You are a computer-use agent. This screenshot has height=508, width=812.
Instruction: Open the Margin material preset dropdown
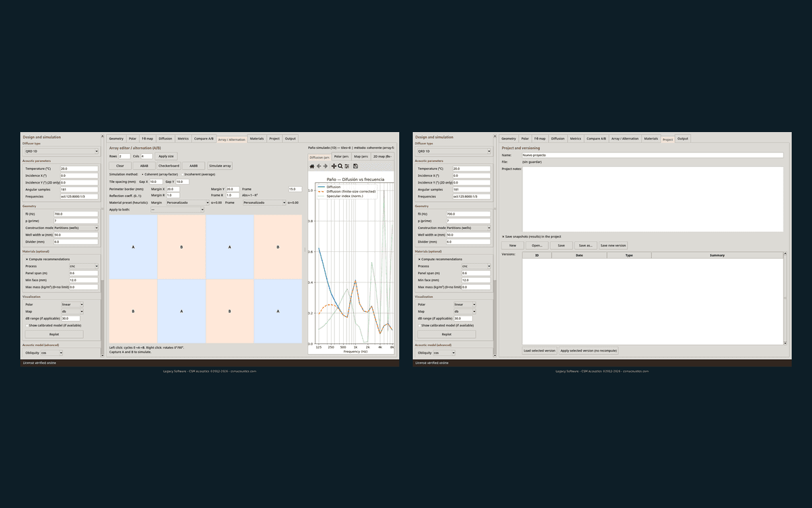point(187,203)
